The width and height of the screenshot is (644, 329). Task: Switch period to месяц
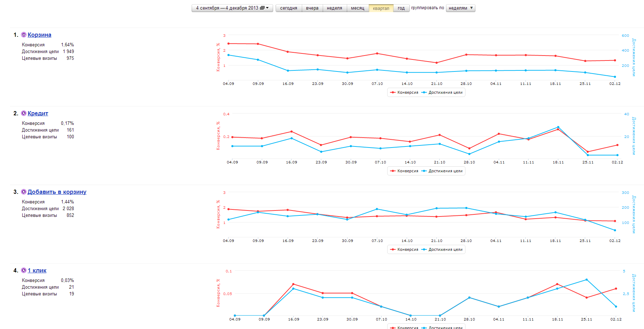pos(357,8)
